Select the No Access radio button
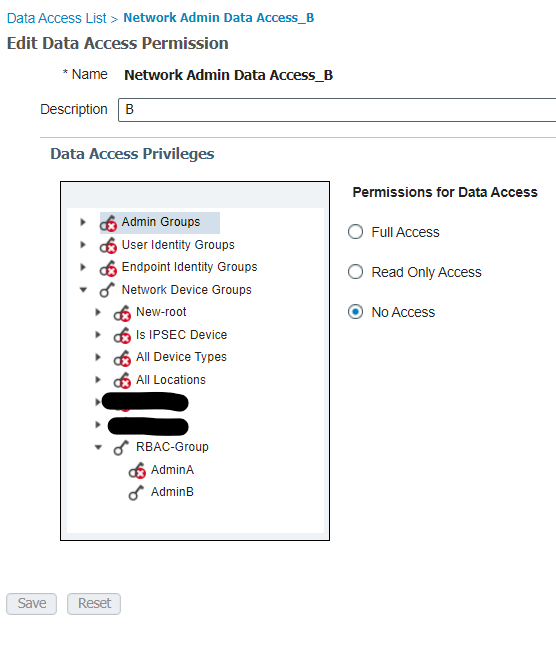Viewport: 556px width, 651px height. pos(355,311)
